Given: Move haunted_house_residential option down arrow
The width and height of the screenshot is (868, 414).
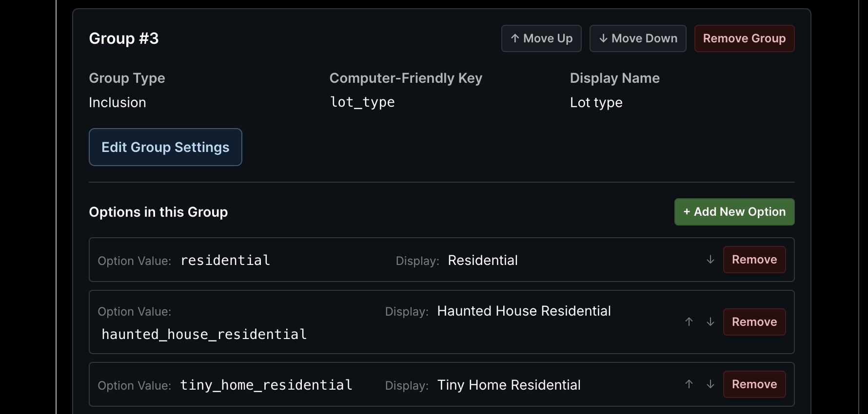Looking at the screenshot, I should pos(710,322).
